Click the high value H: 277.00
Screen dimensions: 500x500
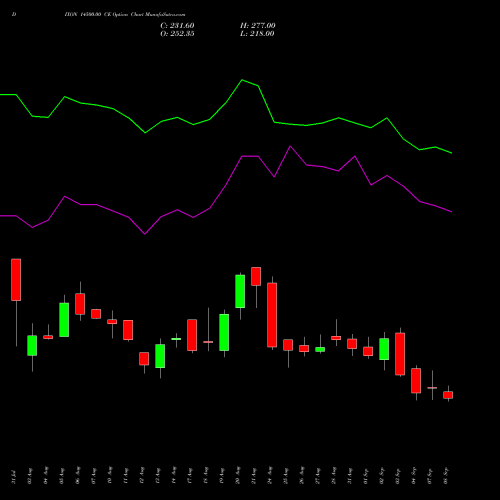pos(258,26)
